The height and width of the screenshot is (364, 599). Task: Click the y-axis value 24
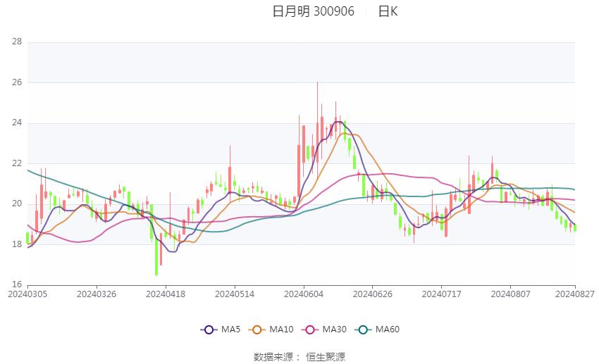tap(17, 123)
